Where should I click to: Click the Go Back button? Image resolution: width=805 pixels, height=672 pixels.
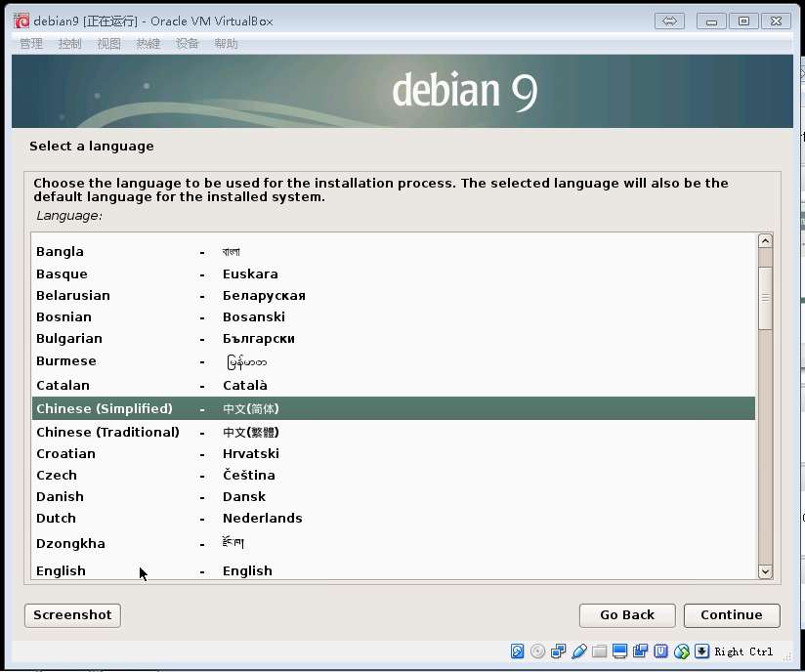pos(627,615)
